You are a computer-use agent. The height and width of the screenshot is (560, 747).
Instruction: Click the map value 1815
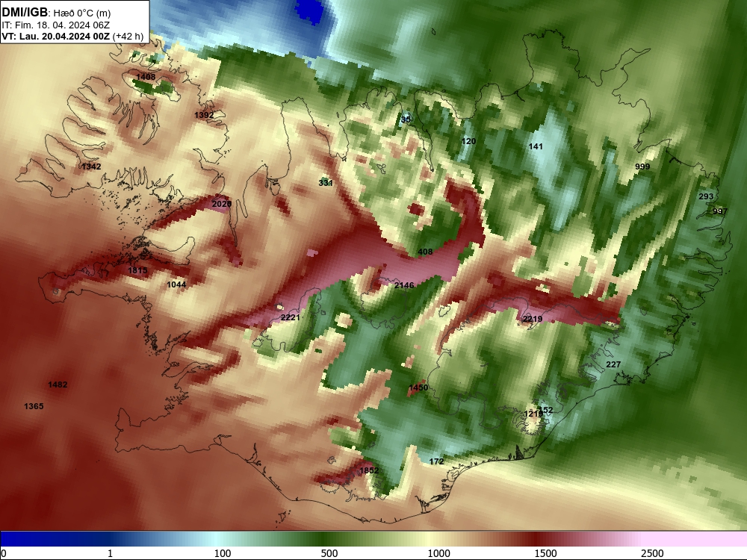pyautogui.click(x=137, y=270)
